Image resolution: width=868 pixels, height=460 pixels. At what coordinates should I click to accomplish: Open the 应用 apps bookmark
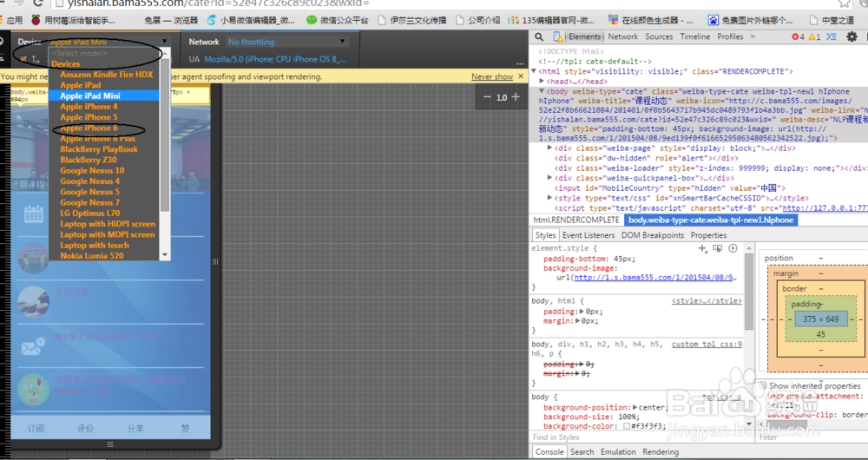(11, 21)
